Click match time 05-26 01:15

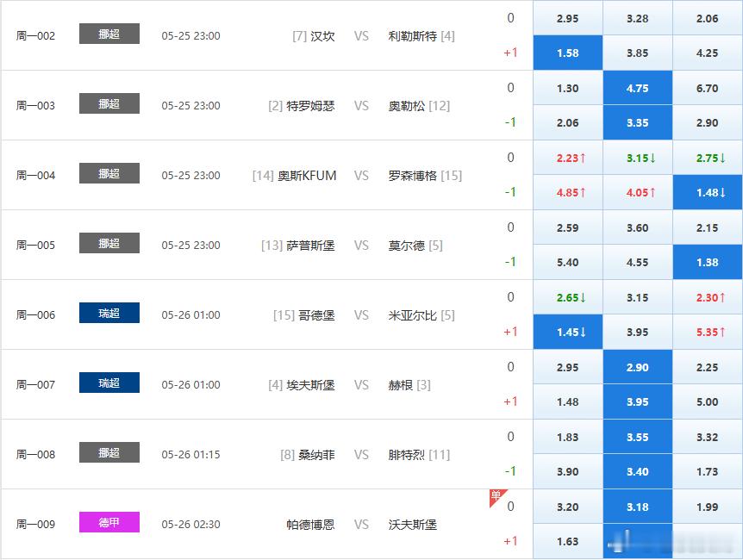(190, 455)
